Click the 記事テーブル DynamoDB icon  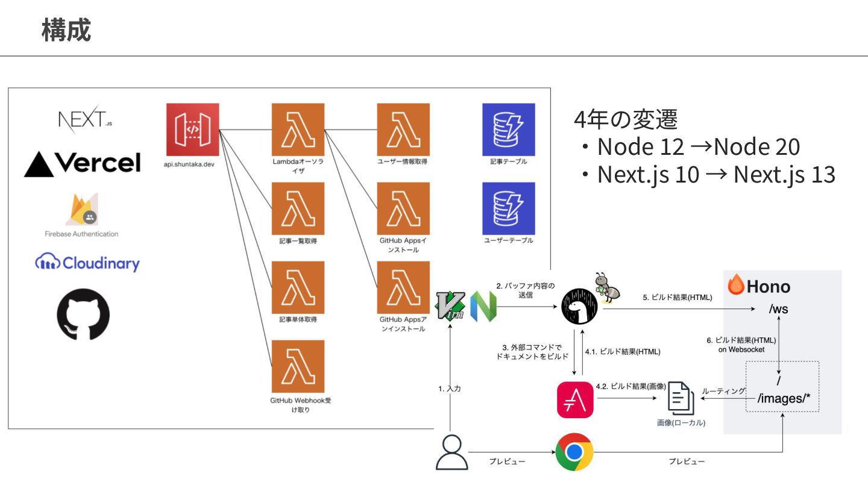509,130
